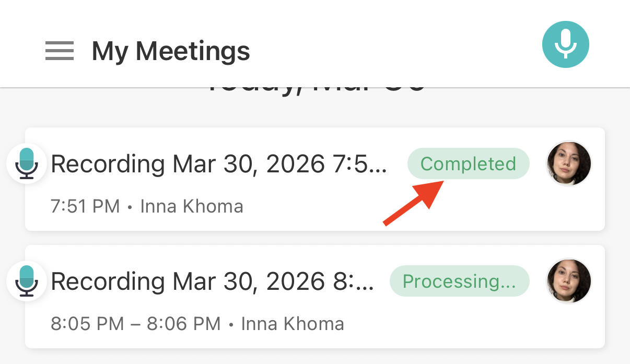Click the bullet separator in the second card's subtitle

tap(231, 324)
